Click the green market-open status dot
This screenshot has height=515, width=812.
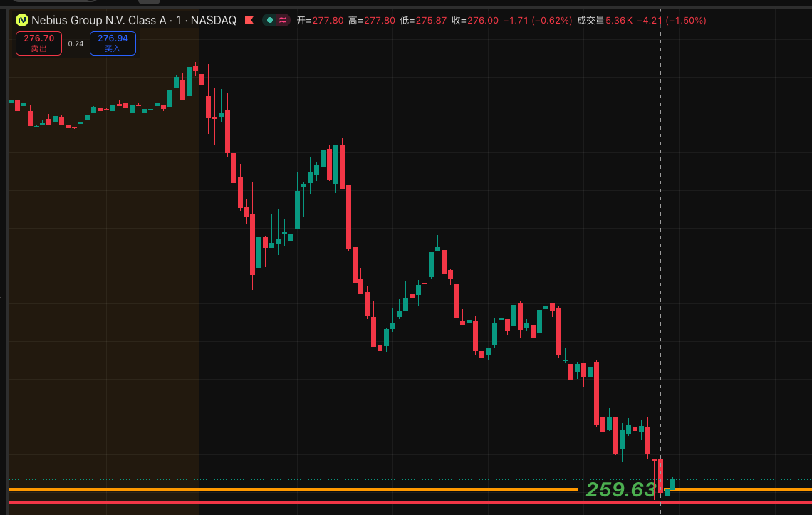[270, 20]
